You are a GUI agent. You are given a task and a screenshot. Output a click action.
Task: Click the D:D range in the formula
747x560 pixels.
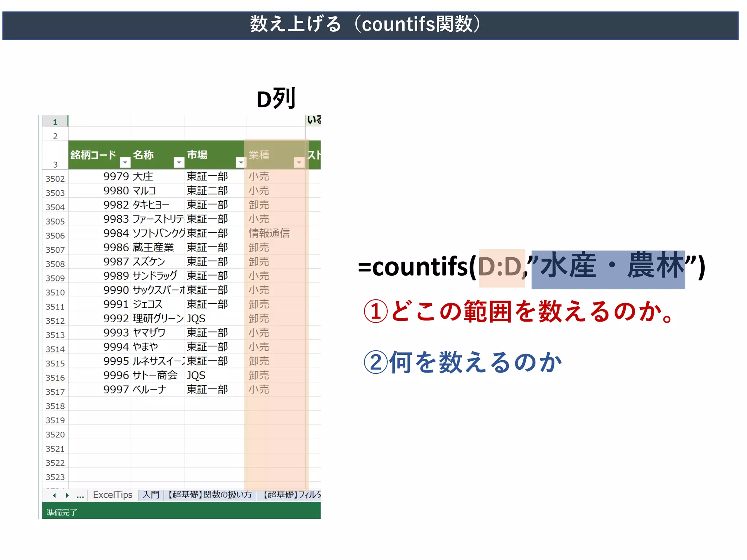pyautogui.click(x=500, y=267)
